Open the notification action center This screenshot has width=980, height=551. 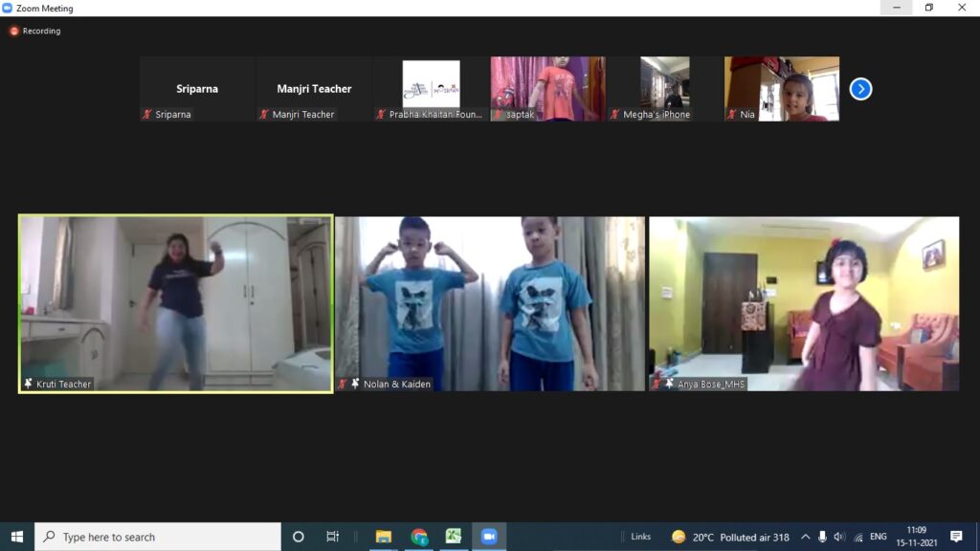point(955,537)
